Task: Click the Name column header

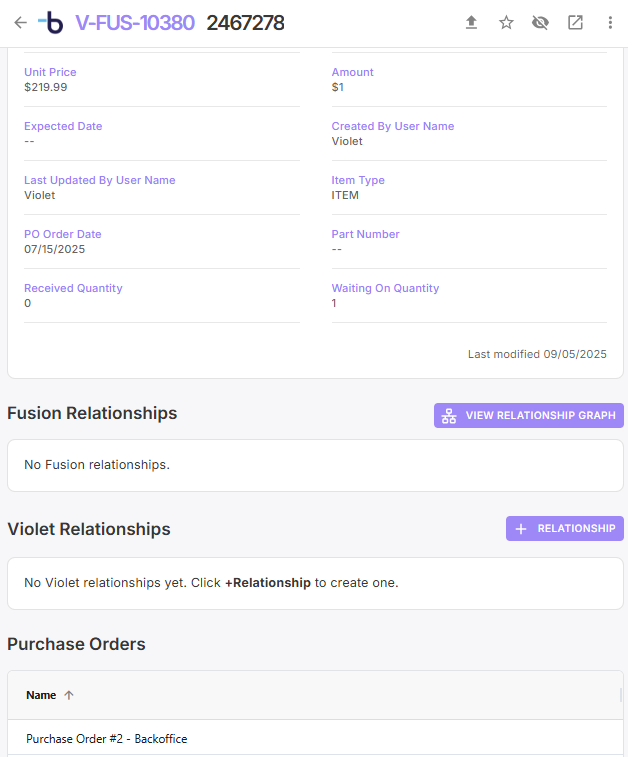Action: (x=41, y=695)
